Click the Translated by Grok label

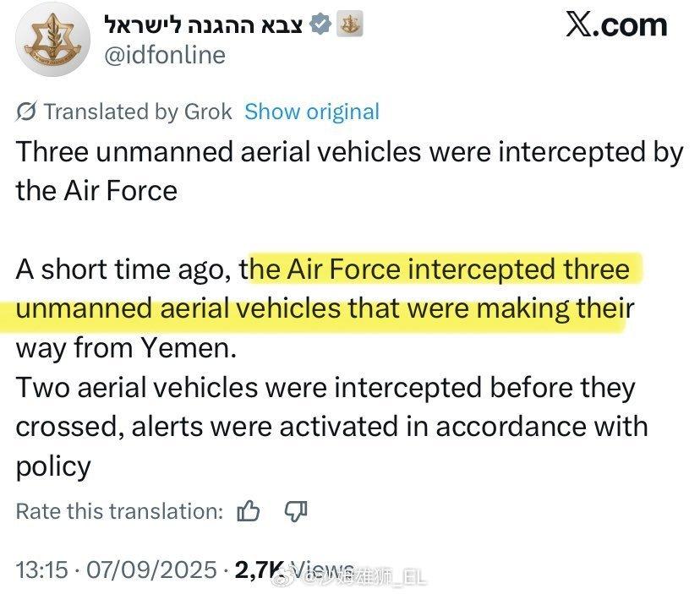tap(138, 112)
